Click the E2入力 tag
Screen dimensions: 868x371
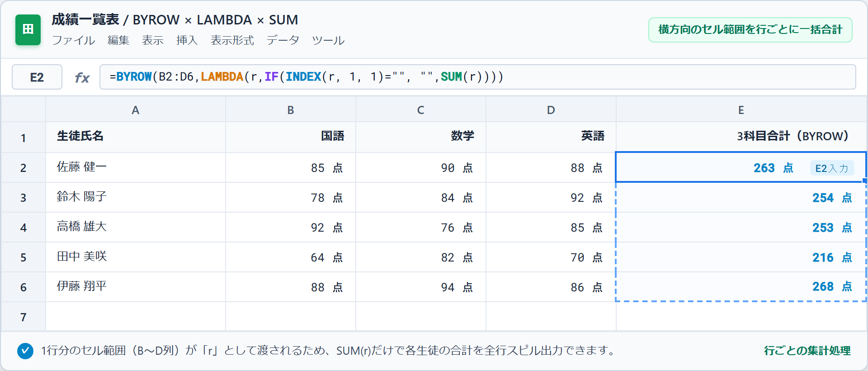(x=832, y=168)
